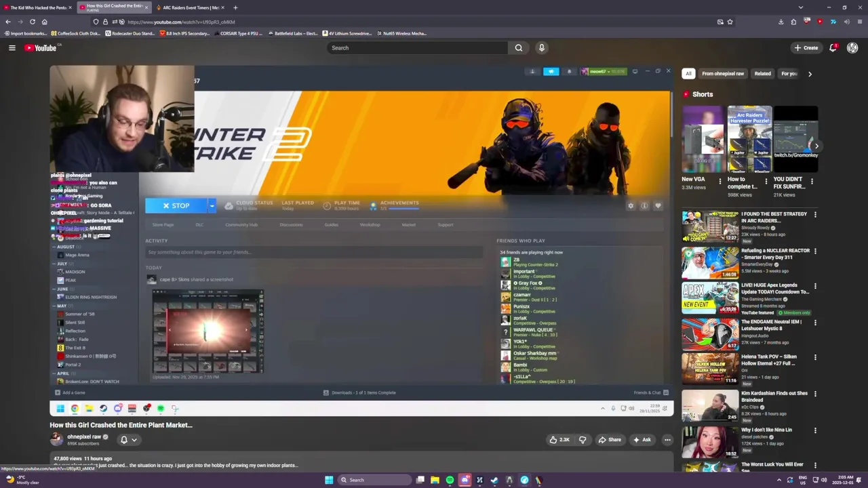Select the 'All' filter chip

(688, 73)
